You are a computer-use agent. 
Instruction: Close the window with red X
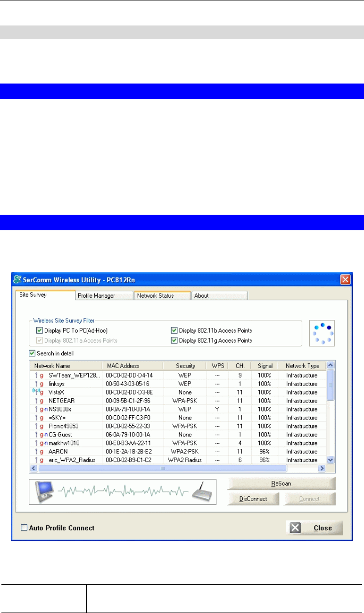[345, 279]
